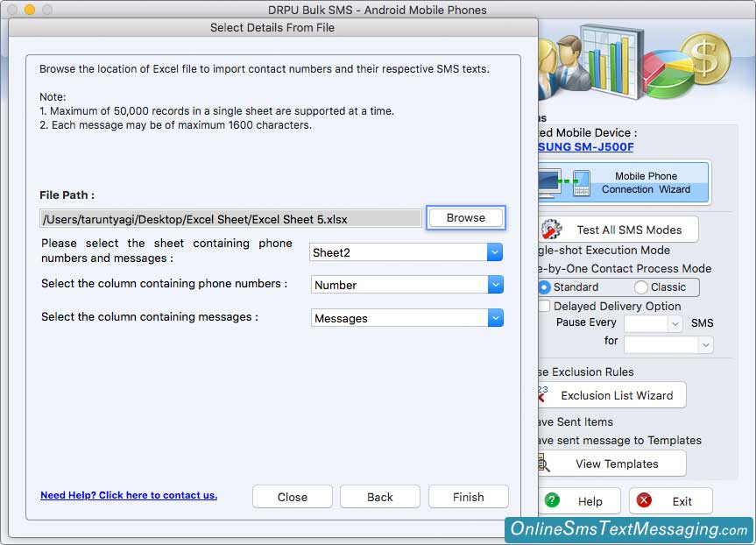Click the businessman figure in banner
The image size is (756, 545).
click(x=572, y=63)
